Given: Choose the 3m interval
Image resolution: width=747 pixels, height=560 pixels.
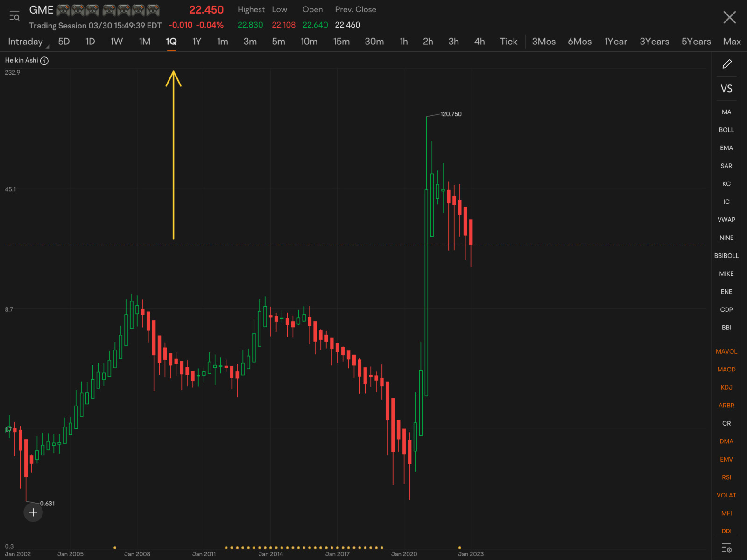Looking at the screenshot, I should pyautogui.click(x=250, y=42).
